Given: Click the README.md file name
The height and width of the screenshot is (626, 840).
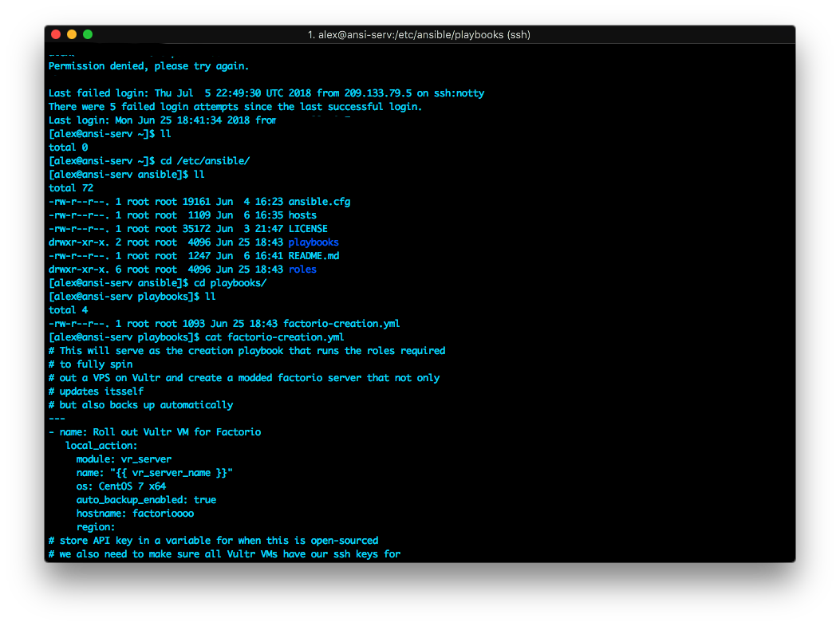Looking at the screenshot, I should (314, 256).
